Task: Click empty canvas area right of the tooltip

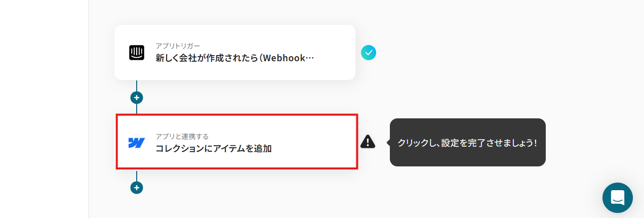Action: click(592, 101)
